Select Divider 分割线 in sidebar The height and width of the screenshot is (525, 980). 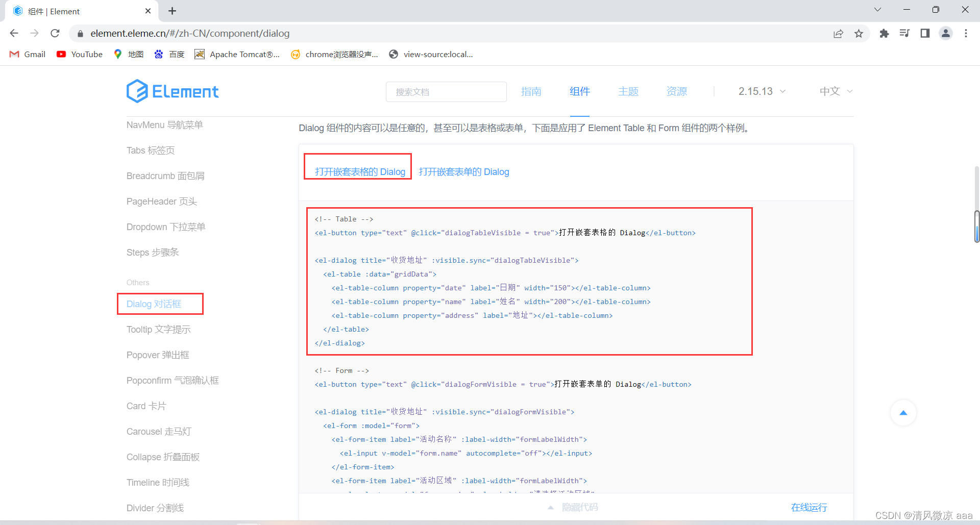pyautogui.click(x=155, y=508)
